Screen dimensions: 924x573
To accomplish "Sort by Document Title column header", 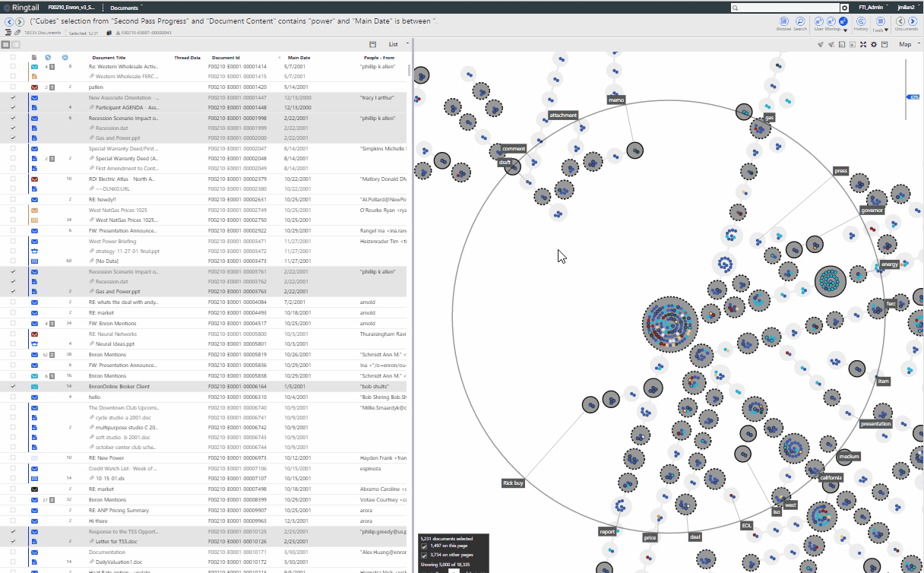I will (109, 58).
